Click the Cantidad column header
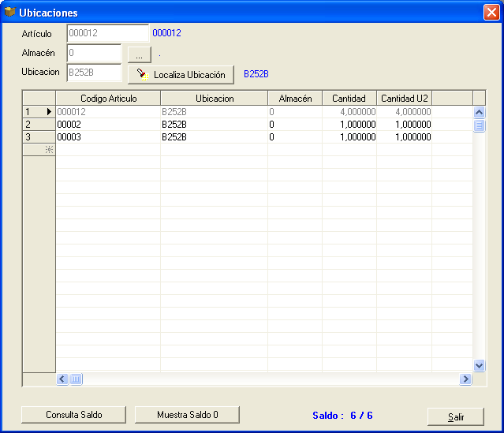 coord(349,99)
